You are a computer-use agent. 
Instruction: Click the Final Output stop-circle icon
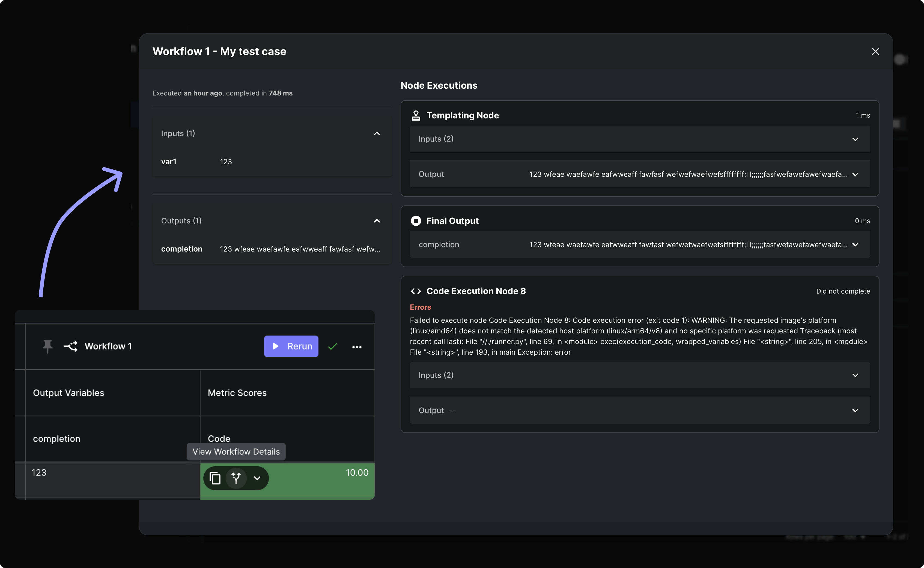(x=416, y=221)
